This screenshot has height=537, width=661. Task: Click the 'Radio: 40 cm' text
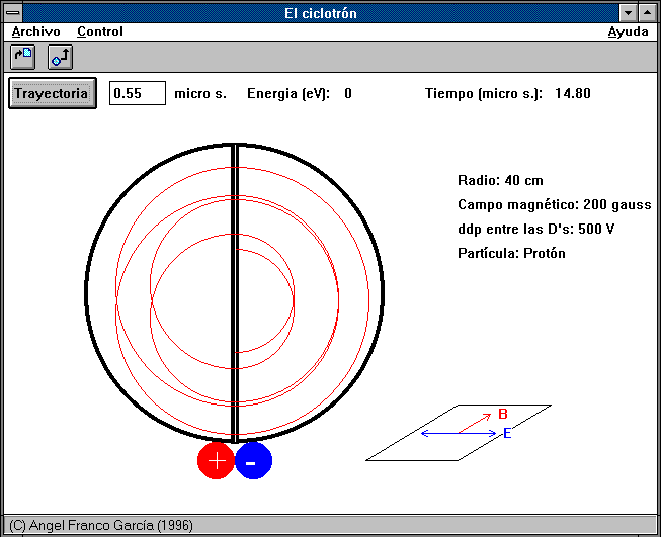(x=500, y=180)
